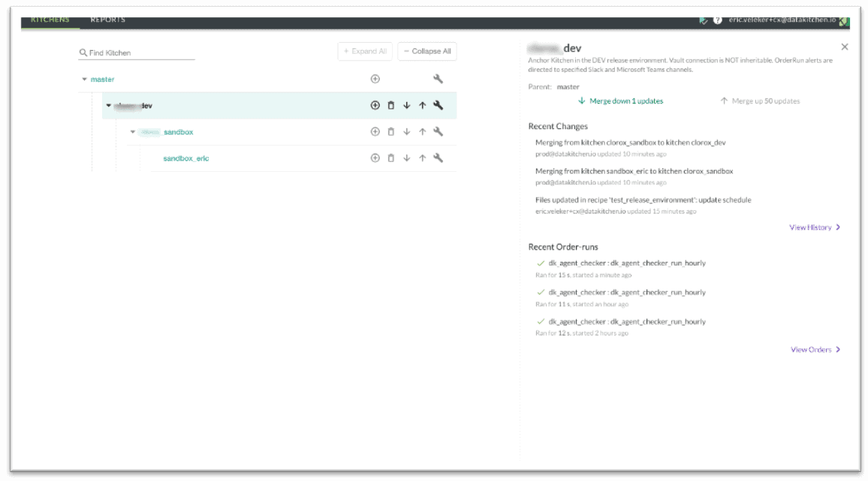Screen dimensions: 868x481
Task: Delete sandbox_eric kitchen using trash icon
Action: [391, 158]
